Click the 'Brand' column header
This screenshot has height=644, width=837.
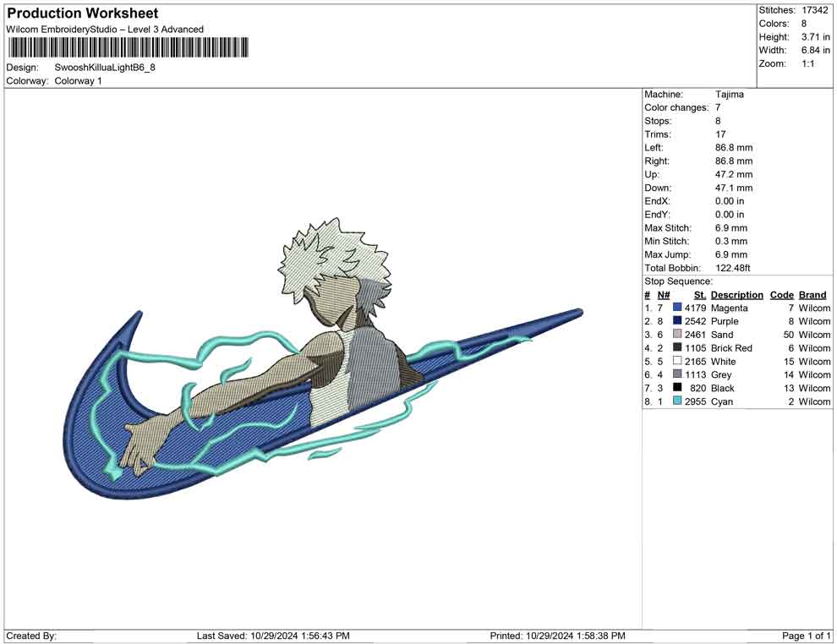[x=812, y=294]
